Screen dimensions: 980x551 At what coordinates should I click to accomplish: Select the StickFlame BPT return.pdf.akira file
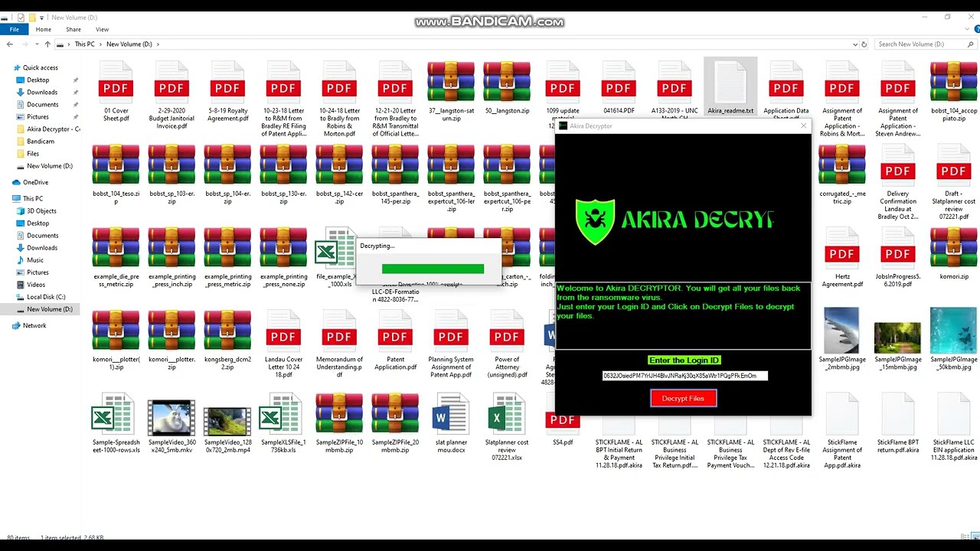tap(897, 425)
